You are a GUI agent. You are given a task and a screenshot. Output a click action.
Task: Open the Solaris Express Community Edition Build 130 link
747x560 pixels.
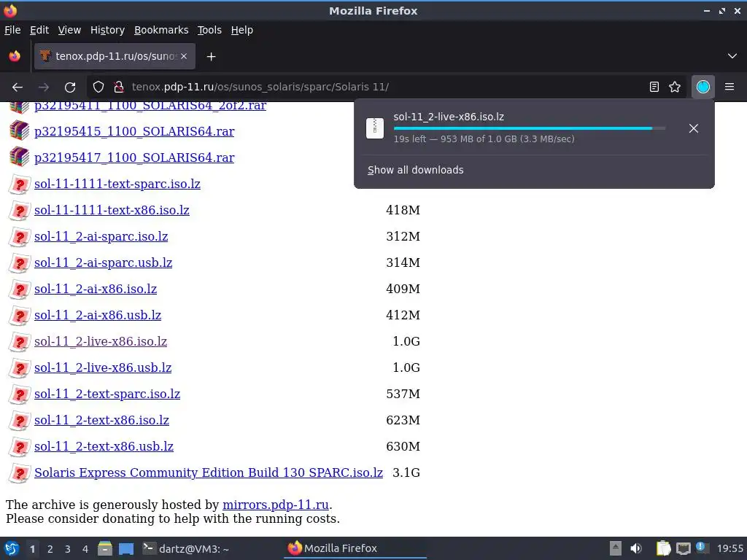(x=209, y=472)
